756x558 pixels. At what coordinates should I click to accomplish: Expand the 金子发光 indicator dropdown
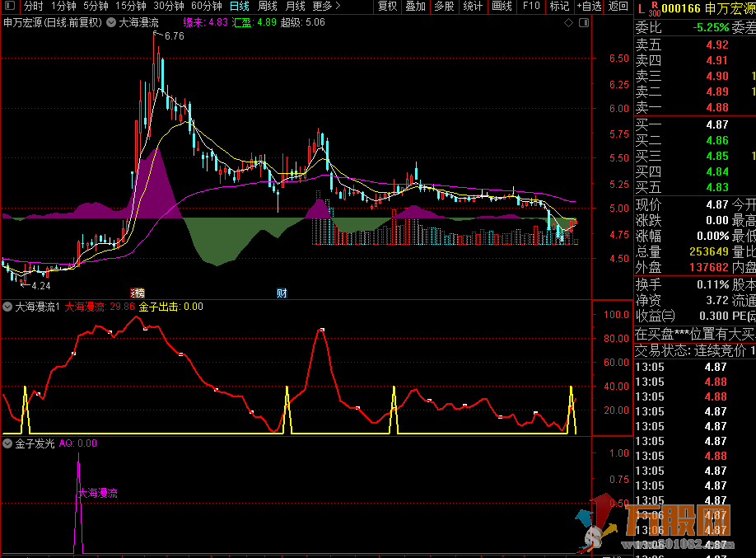tap(7, 443)
